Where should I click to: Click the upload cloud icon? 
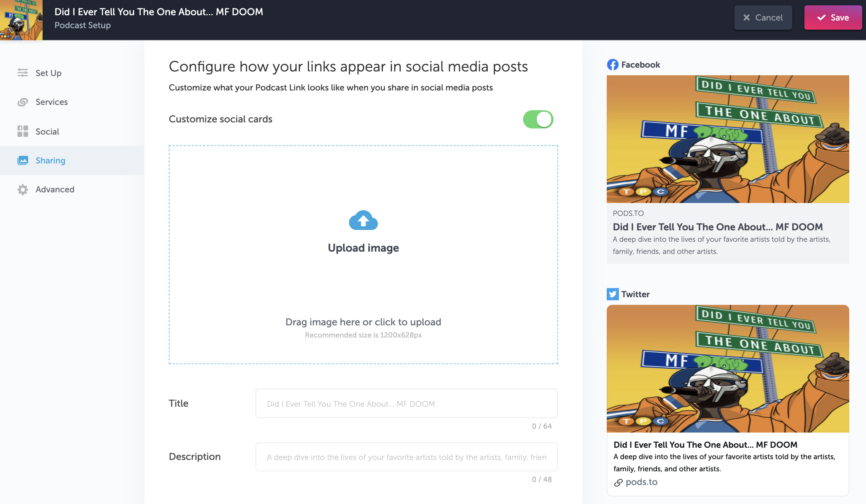tap(363, 220)
